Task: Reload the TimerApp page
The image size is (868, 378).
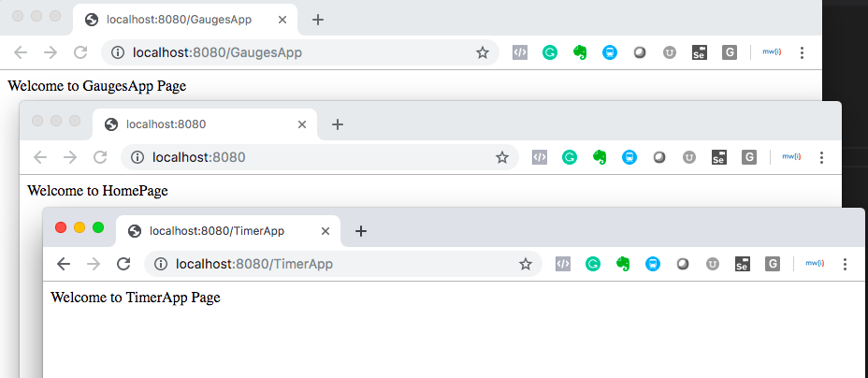Action: (123, 264)
